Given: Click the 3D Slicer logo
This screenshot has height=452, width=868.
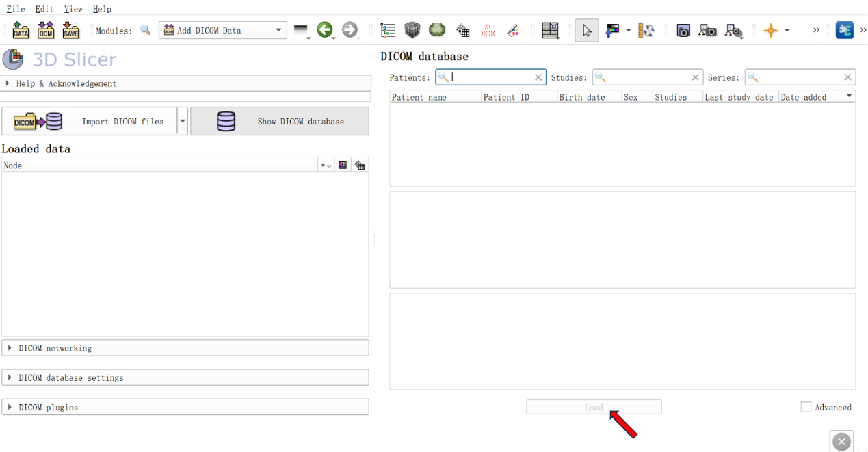Looking at the screenshot, I should point(13,59).
